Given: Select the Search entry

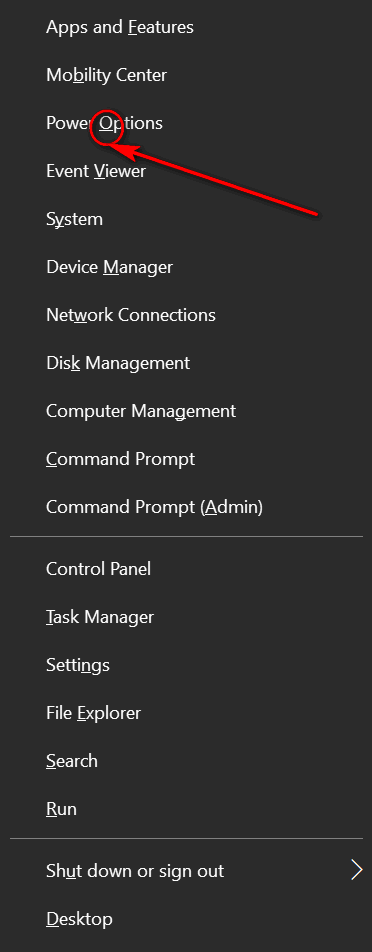Looking at the screenshot, I should tap(186, 761).
